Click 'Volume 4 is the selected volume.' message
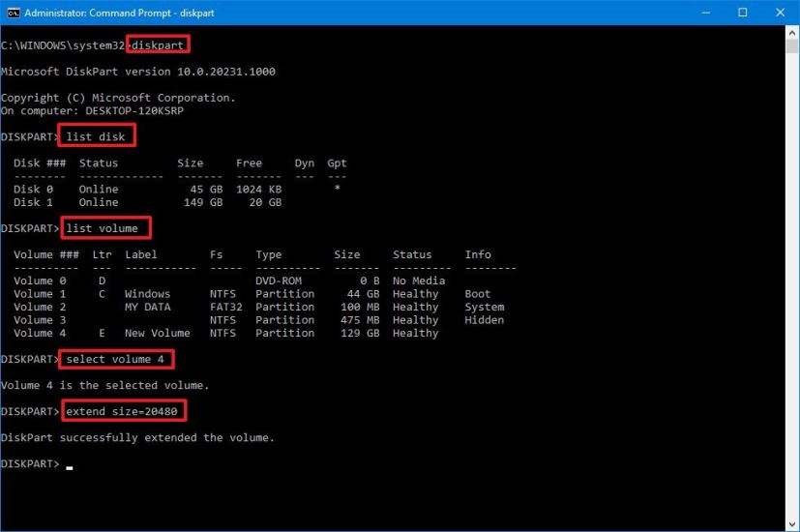 105,385
